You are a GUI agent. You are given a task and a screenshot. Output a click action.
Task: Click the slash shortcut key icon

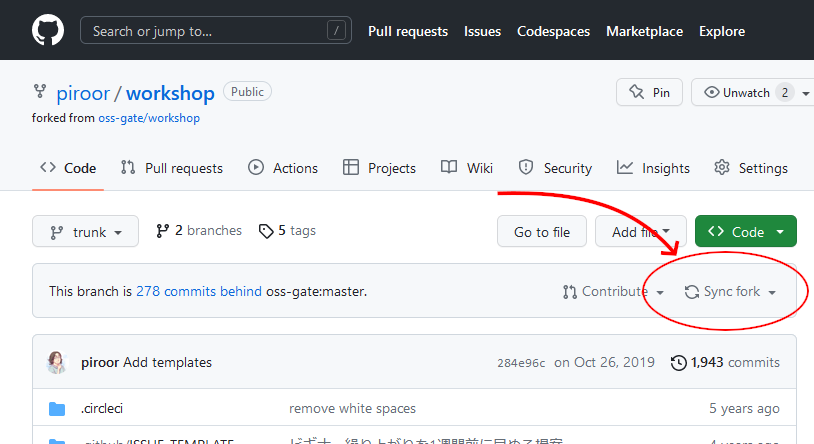[x=336, y=31]
